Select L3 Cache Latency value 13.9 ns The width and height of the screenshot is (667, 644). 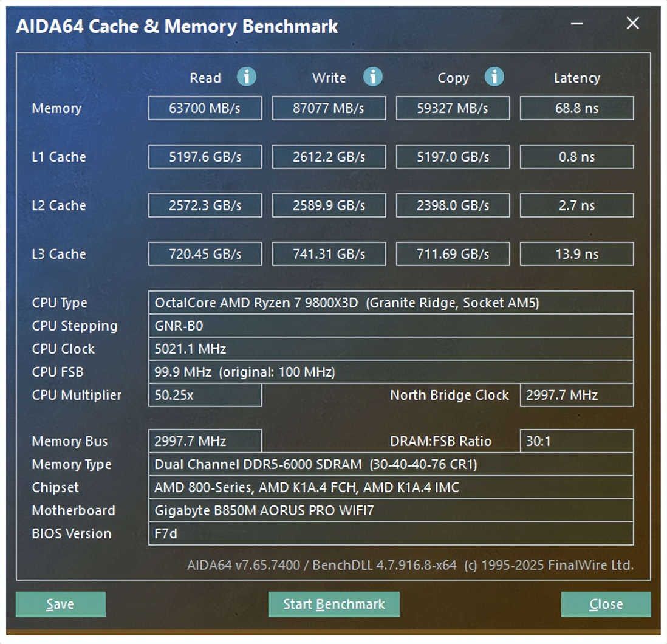tap(577, 254)
